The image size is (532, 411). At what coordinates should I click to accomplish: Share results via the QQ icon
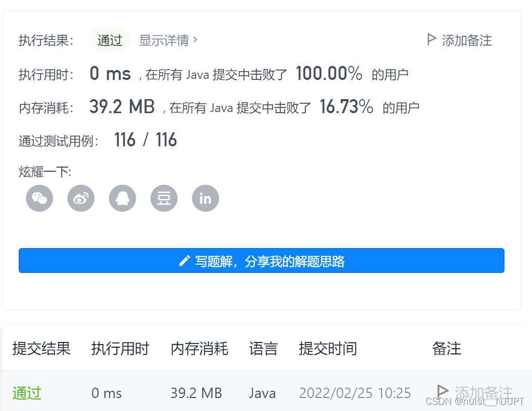click(122, 198)
